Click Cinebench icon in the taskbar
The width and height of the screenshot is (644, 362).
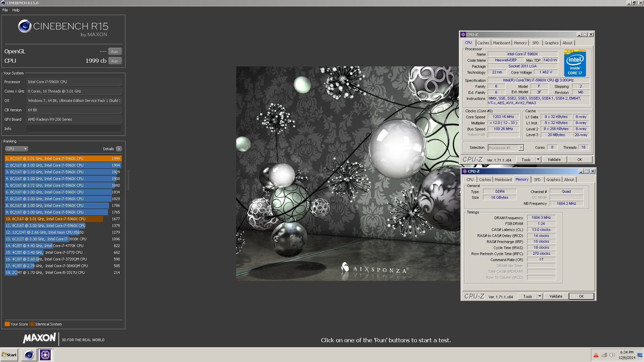pos(29,355)
